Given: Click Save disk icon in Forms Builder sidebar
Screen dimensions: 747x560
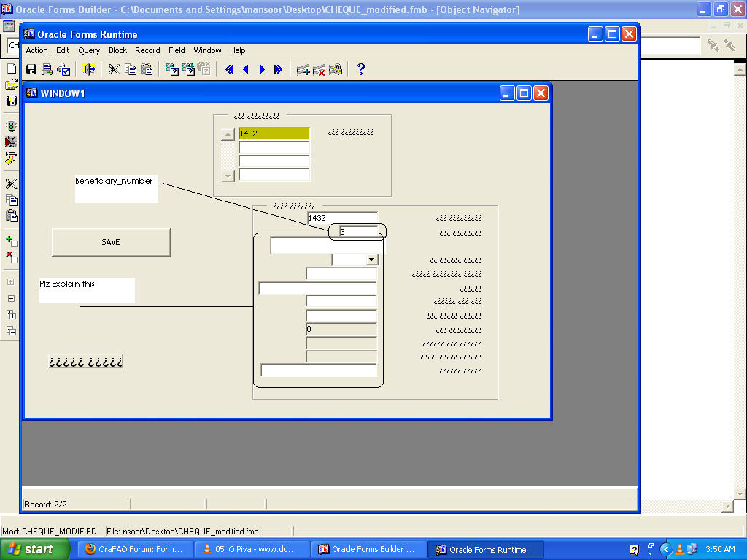Looking at the screenshot, I should (12, 101).
